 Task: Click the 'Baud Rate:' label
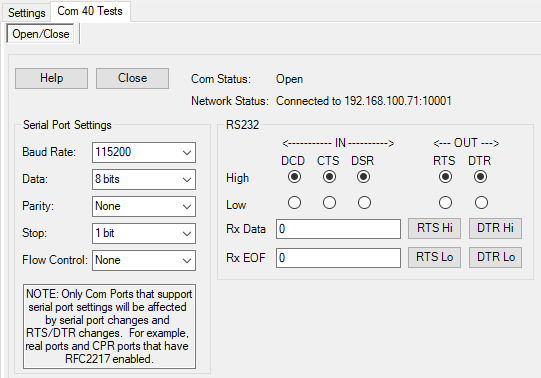49,152
